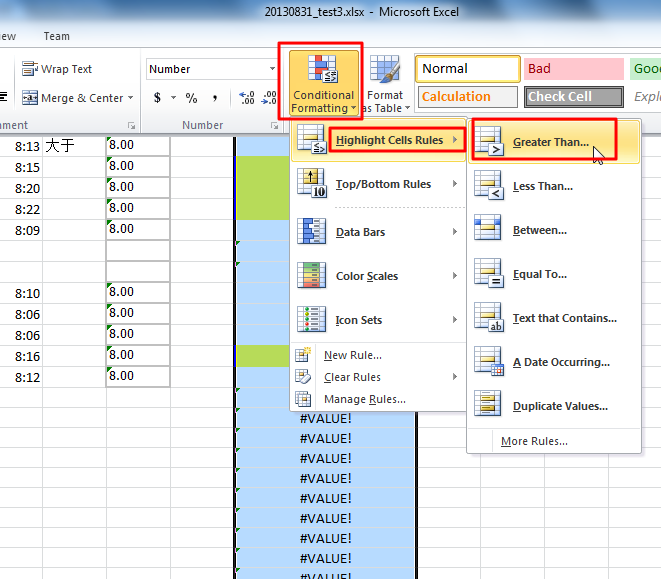Select cell containing time 8:13

21,146
